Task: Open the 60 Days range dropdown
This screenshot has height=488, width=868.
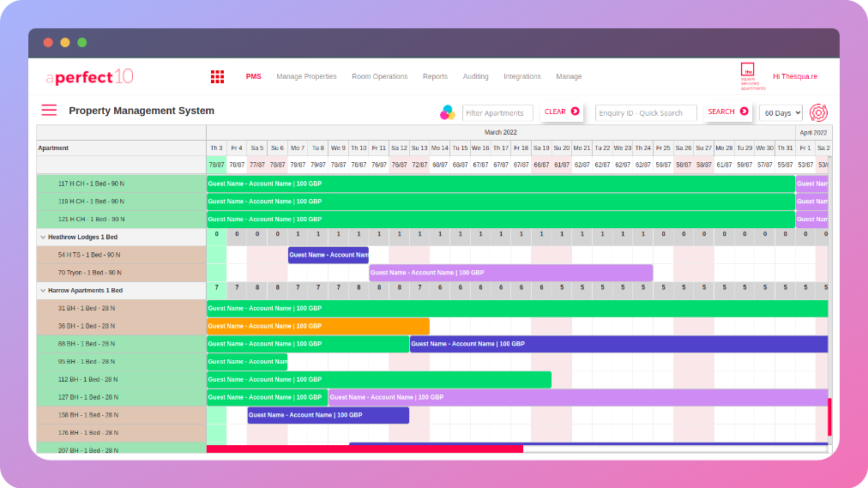Action: 781,113
